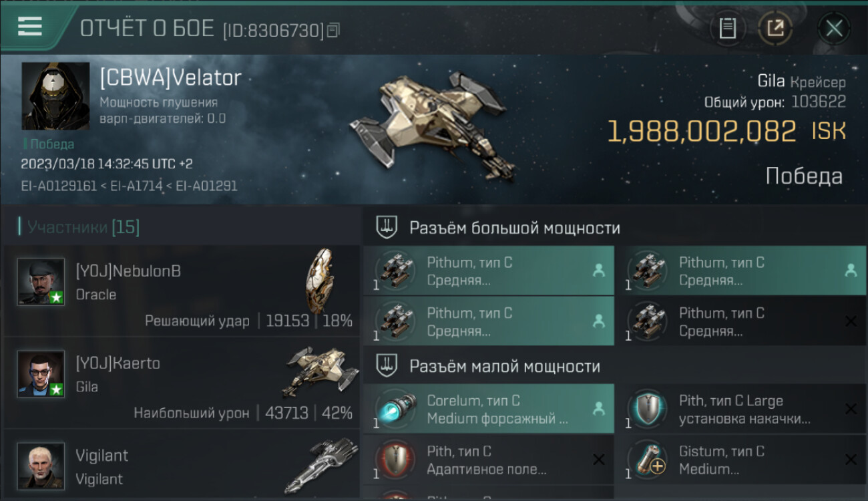Image resolution: width=868 pixels, height=501 pixels.
Task: Click the 1,988,002,082 ISK value
Action: [702, 132]
